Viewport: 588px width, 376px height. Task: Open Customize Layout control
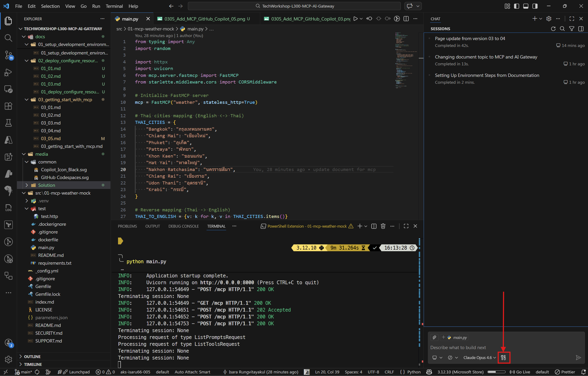point(507,6)
